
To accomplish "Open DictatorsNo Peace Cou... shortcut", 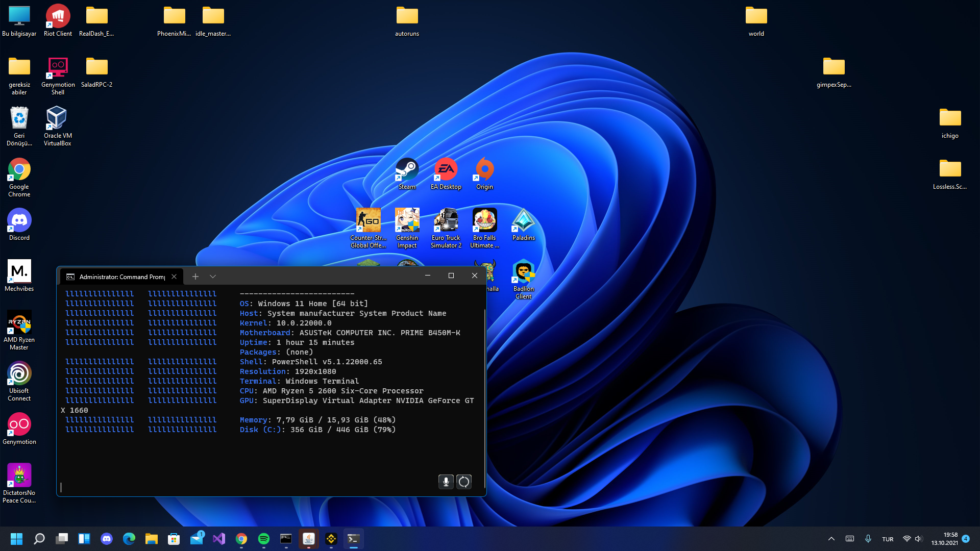I will coord(19,483).
